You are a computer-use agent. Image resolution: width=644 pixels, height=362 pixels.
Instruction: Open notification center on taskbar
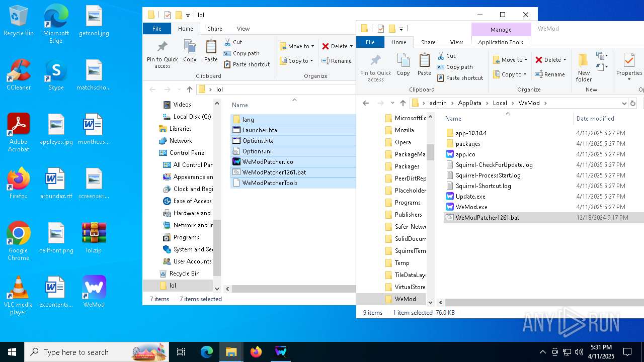click(x=627, y=352)
